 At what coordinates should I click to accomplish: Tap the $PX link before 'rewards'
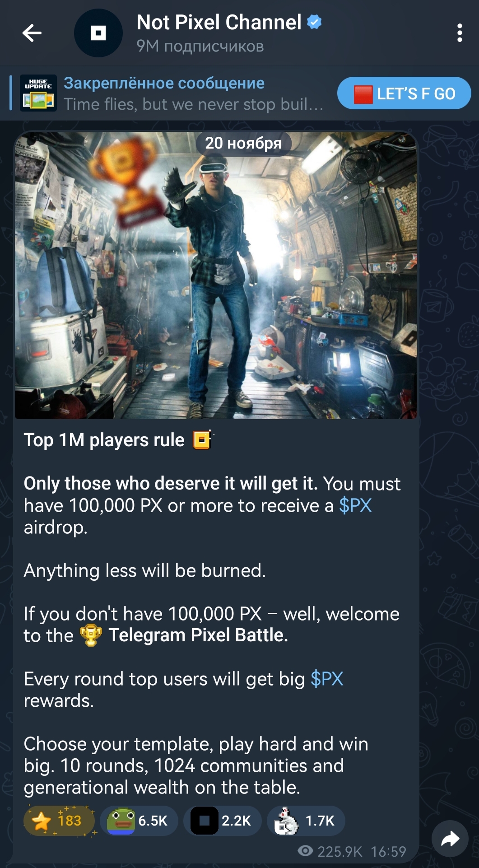(x=327, y=679)
